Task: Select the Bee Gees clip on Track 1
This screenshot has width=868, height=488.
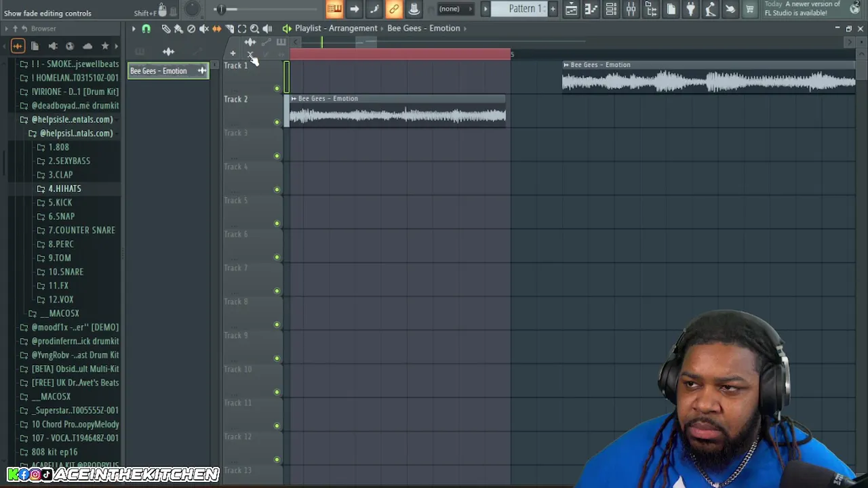Action: [x=709, y=77]
